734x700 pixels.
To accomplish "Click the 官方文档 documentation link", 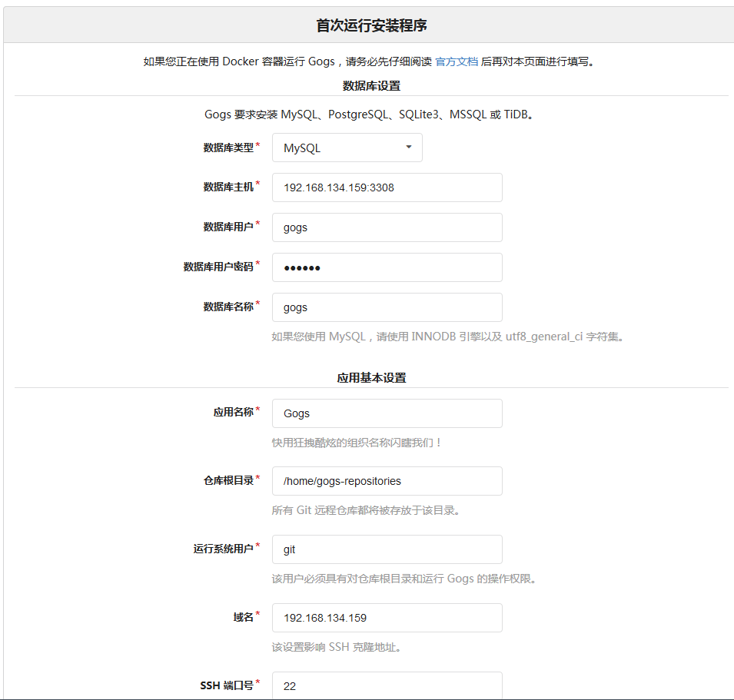I will click(x=457, y=61).
